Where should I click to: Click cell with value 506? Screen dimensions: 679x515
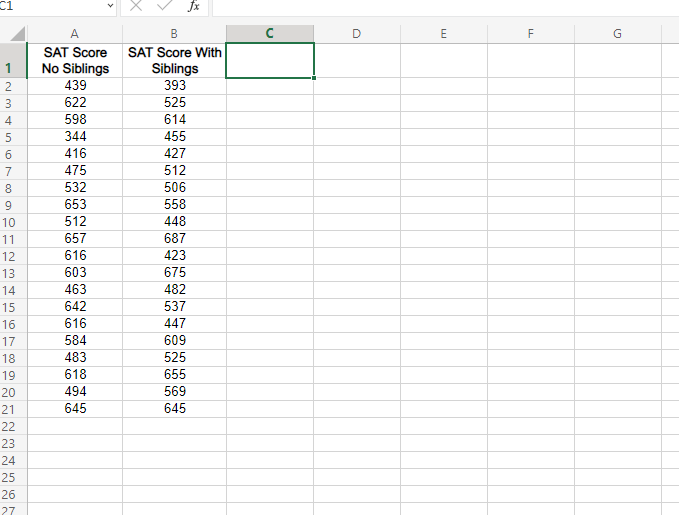175,188
